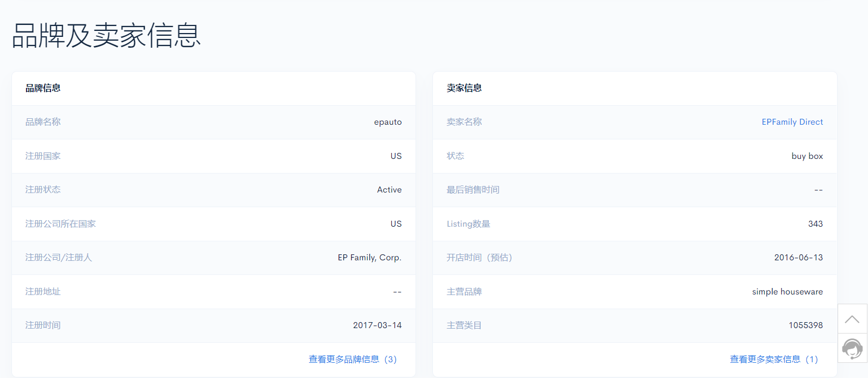Click the 注册状态 label
This screenshot has width=868, height=378.
pyautogui.click(x=43, y=190)
